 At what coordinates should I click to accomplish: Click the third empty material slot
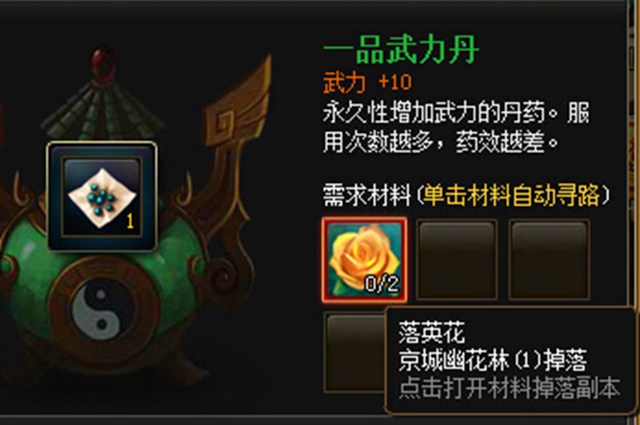tap(549, 260)
